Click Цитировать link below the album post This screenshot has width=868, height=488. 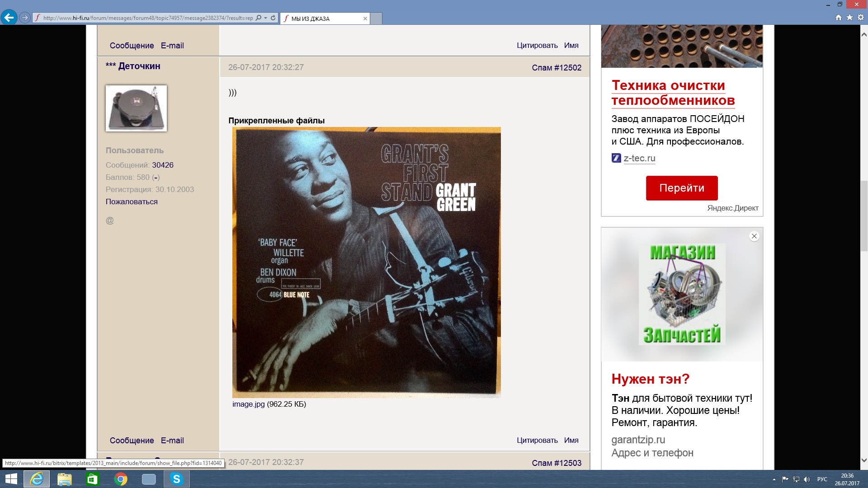click(x=537, y=440)
